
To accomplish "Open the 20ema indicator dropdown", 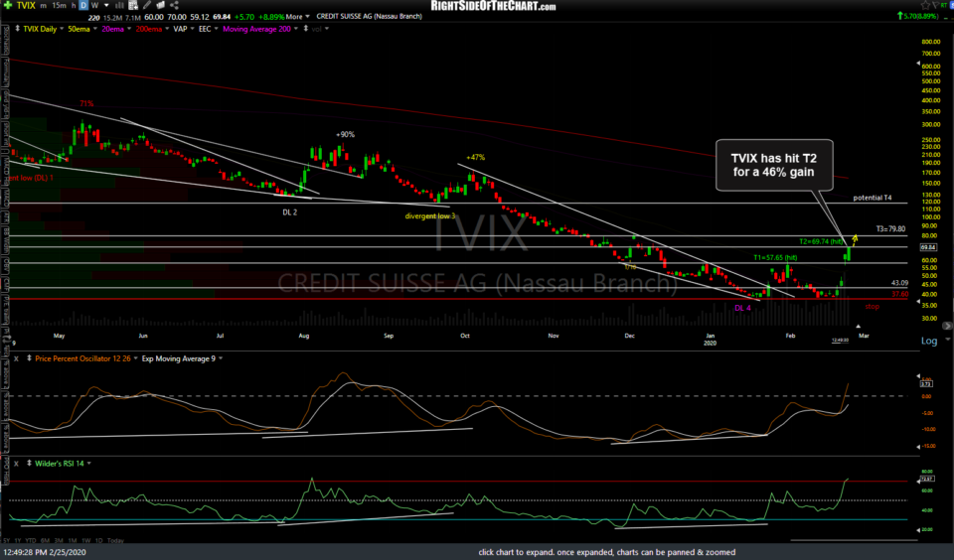I will [x=129, y=29].
